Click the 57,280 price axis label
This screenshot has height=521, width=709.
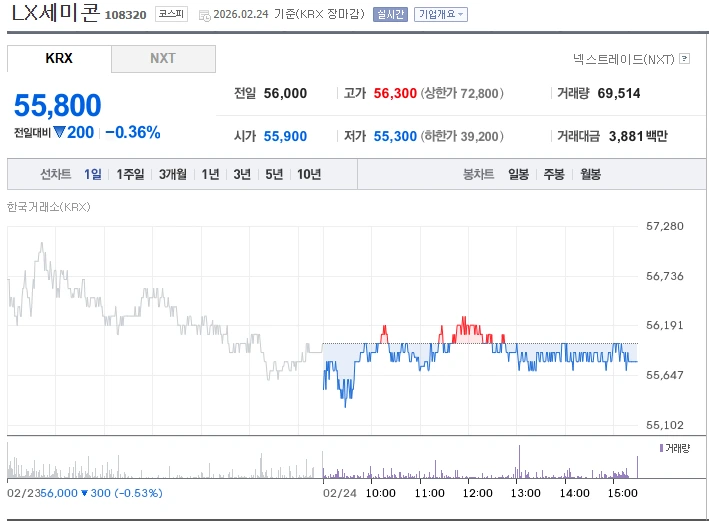pos(665,226)
